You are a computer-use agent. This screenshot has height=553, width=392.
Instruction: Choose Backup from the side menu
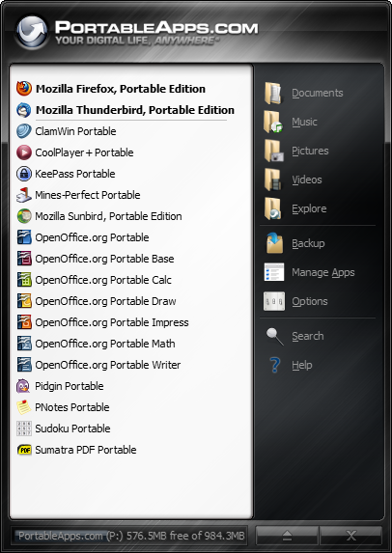pos(308,243)
